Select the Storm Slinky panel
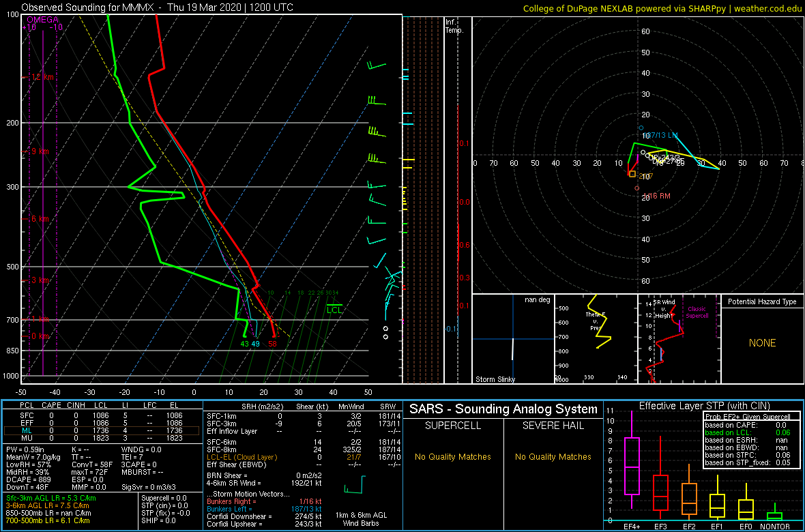Image resolution: width=805 pixels, height=532 pixels. point(512,339)
